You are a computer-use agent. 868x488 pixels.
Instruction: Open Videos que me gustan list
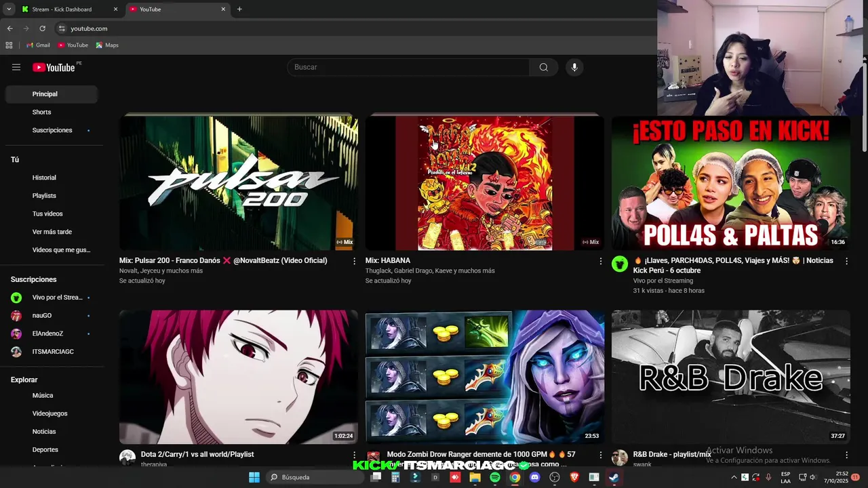pos(52,250)
